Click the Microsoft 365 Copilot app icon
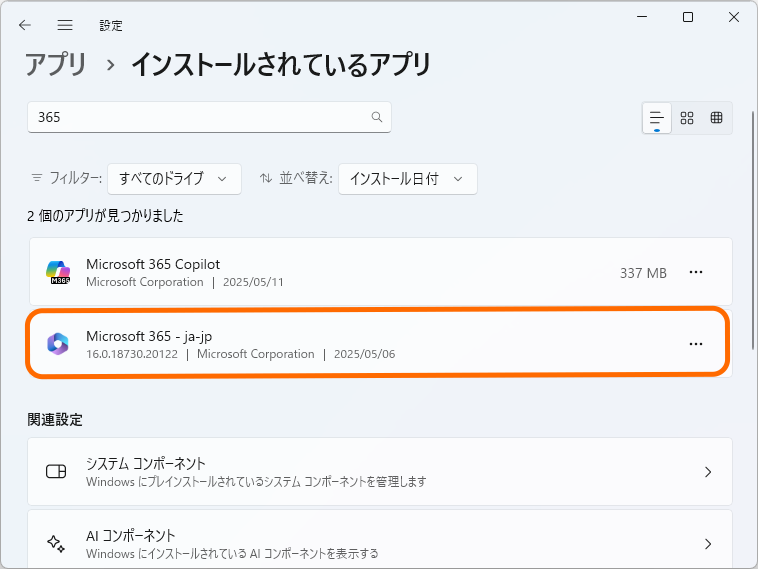 tap(58, 272)
